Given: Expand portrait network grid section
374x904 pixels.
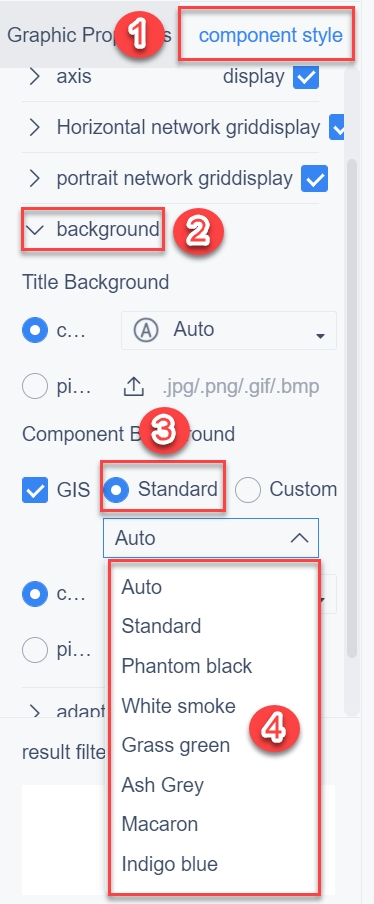Looking at the screenshot, I should pyautogui.click(x=35, y=179).
